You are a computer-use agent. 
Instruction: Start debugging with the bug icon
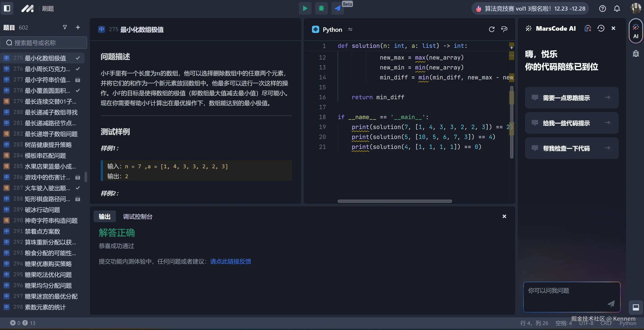point(321,8)
